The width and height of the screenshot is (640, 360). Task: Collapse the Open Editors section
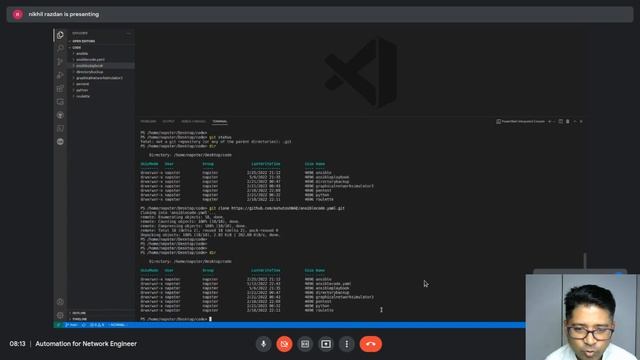point(101,41)
